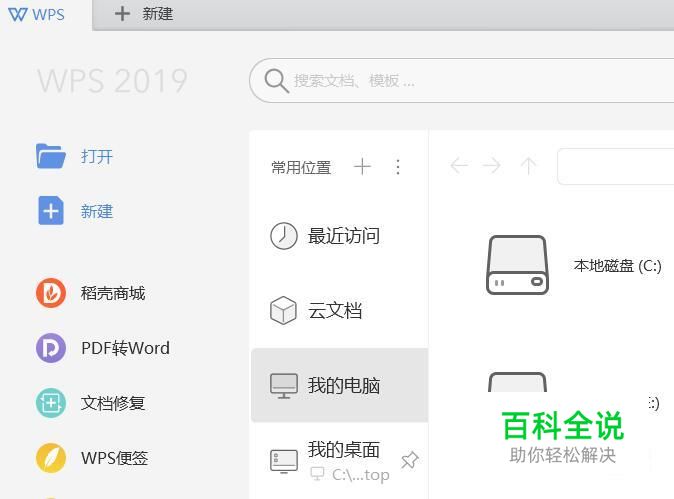Select 云文档 location
The image size is (674, 499).
pos(335,310)
